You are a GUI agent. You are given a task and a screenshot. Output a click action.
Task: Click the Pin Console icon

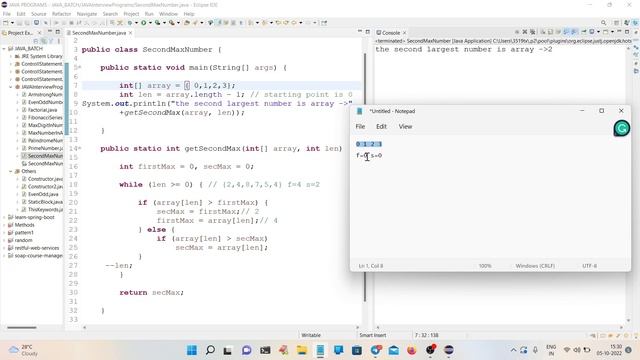[584, 32]
